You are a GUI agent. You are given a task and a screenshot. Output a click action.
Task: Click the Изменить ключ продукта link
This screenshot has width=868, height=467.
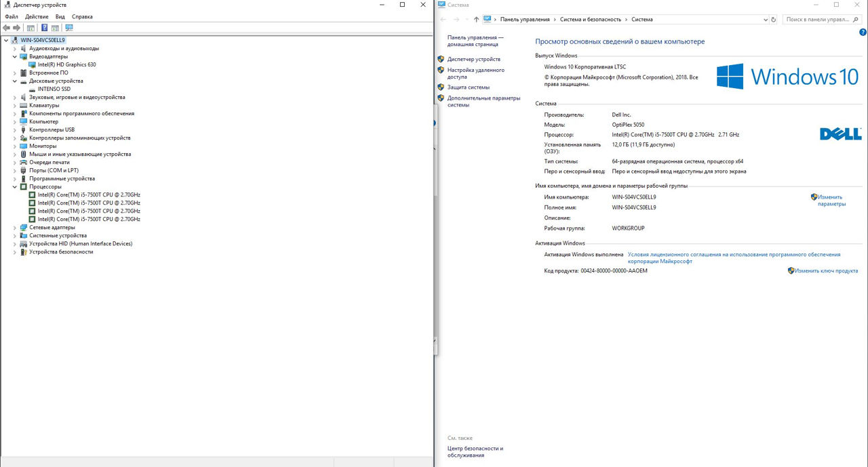(826, 271)
